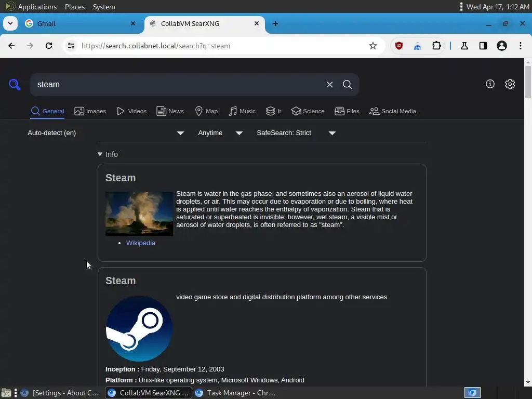Image resolution: width=532 pixels, height=399 pixels.
Task: Open the Places menu
Action: [x=75, y=7]
